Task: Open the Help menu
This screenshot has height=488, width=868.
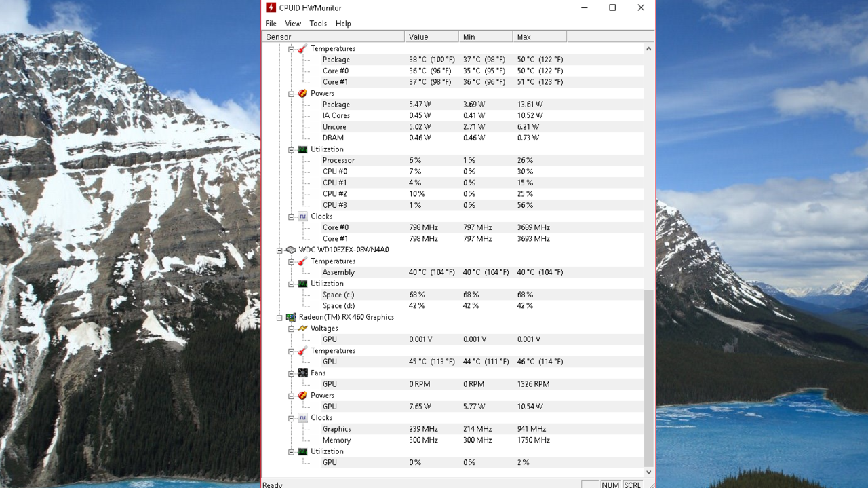Action: (x=343, y=23)
